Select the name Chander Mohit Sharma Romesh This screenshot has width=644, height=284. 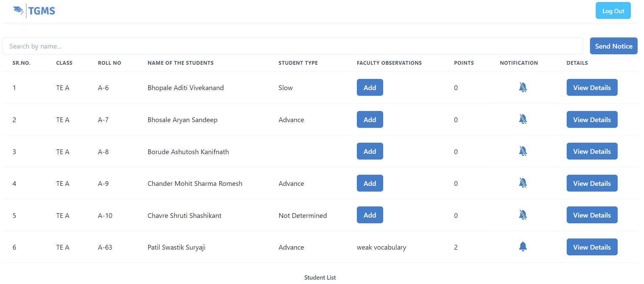(x=195, y=183)
